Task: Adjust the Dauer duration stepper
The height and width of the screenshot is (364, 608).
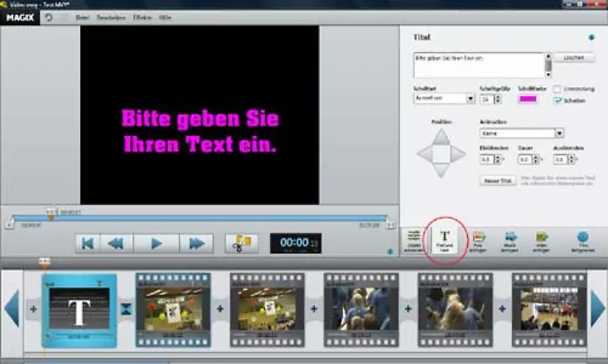Action: (535, 159)
